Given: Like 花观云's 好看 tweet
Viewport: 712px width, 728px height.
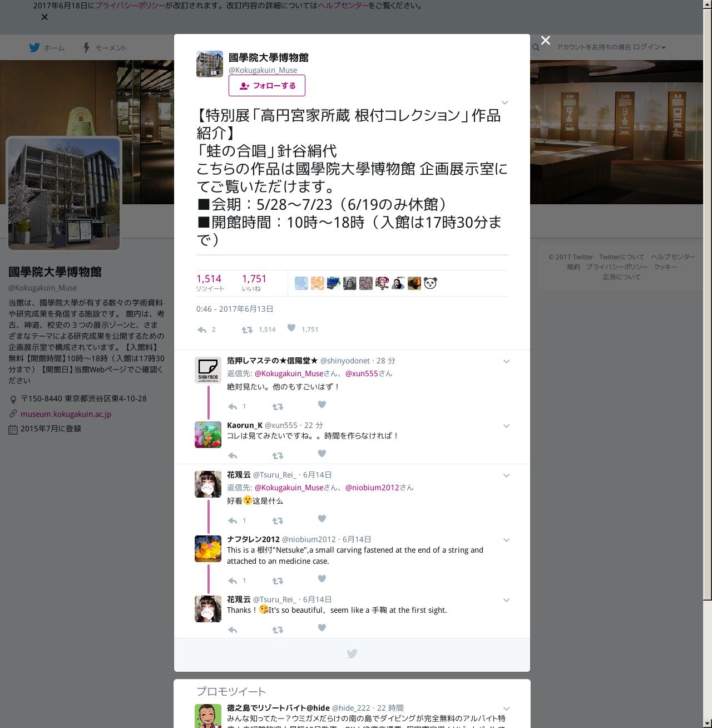Looking at the screenshot, I should pos(322,519).
